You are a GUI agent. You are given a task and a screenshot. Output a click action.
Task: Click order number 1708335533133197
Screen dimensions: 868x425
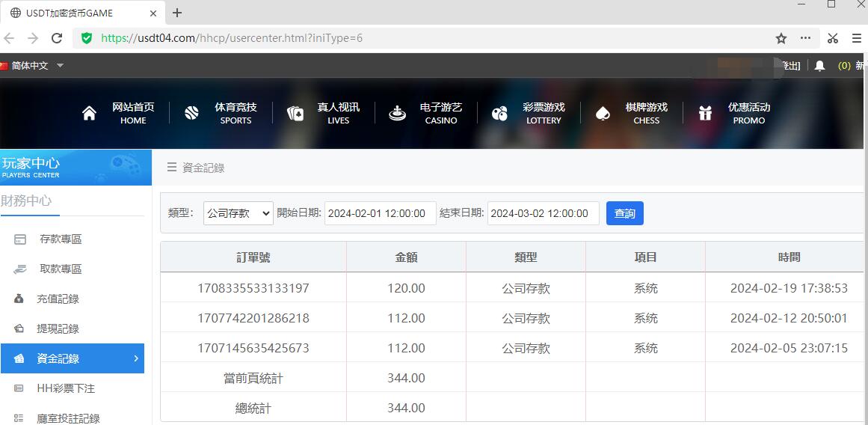pyautogui.click(x=253, y=288)
